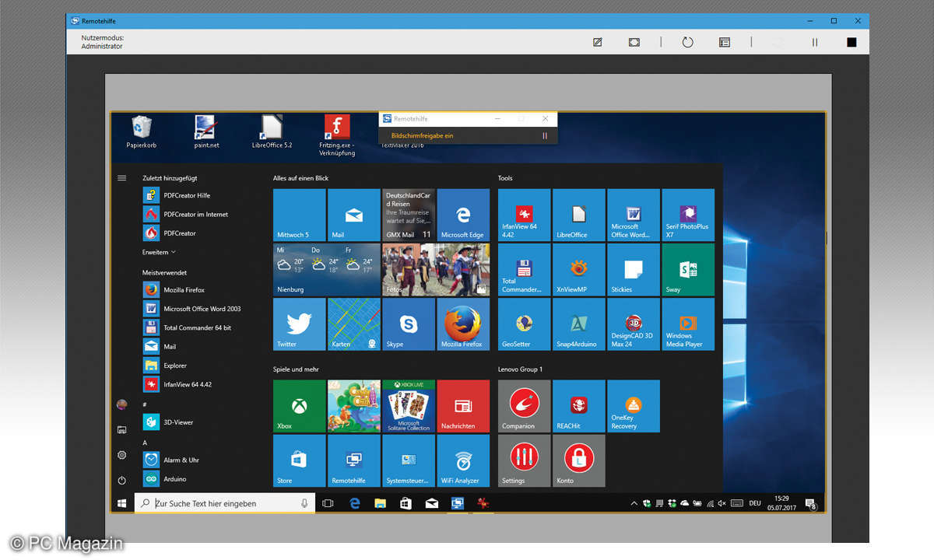Open the Windows Media Player tile
The image size is (934, 560).
coord(688,324)
